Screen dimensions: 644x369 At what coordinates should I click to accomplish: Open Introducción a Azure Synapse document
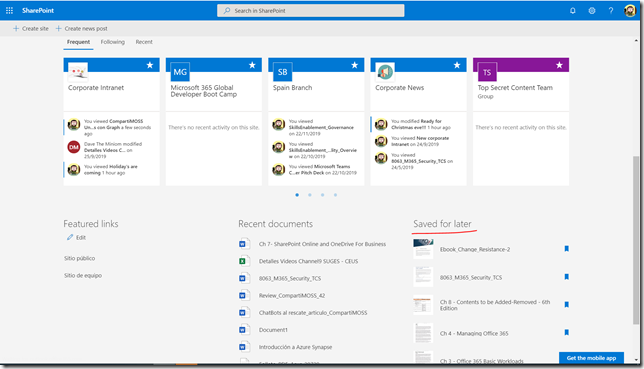(x=295, y=347)
